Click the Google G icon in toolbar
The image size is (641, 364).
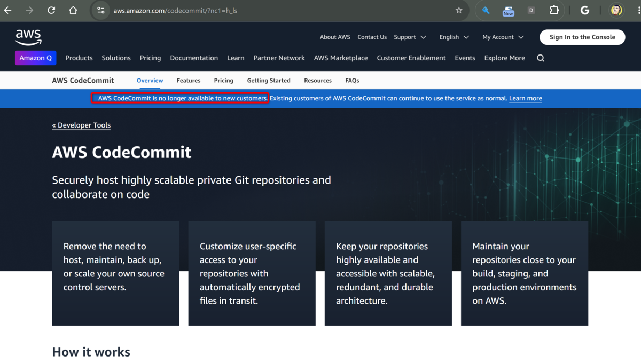(x=585, y=10)
